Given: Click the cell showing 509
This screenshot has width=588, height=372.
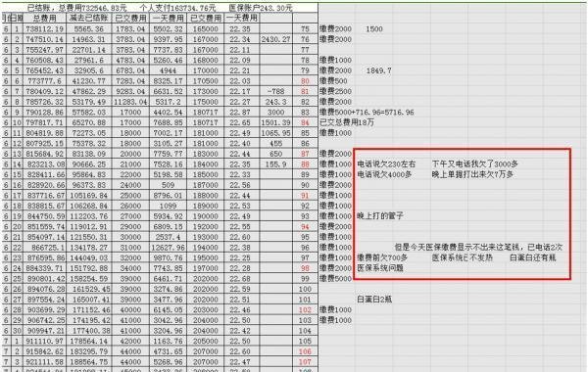Looking at the screenshot, I should click(x=168, y=185).
